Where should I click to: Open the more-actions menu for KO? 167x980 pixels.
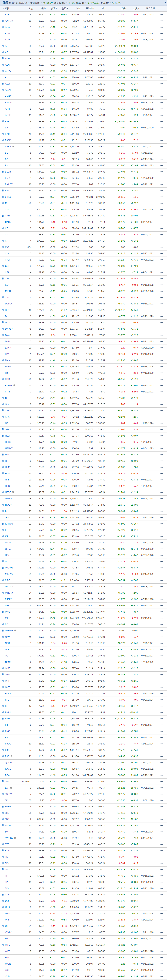(161, 530)
